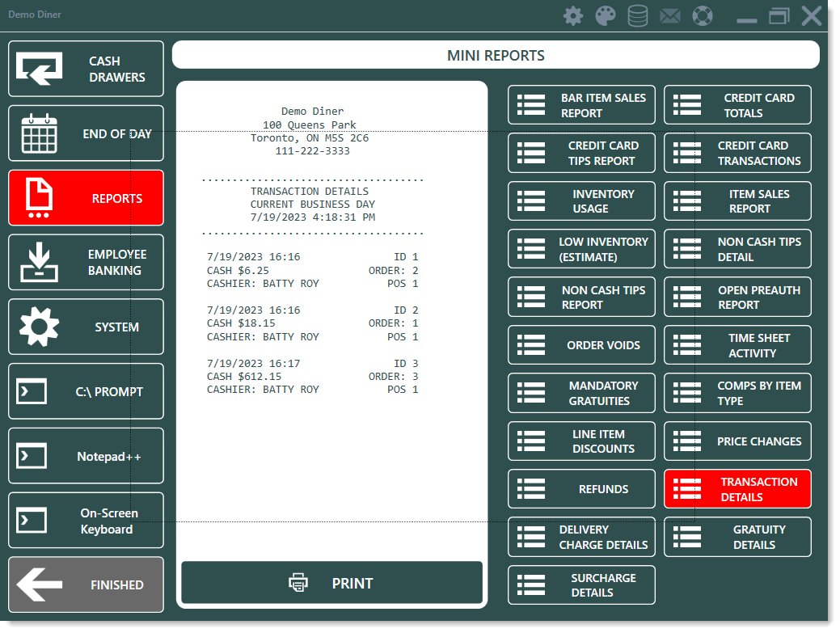840x633 pixels.
Task: Click the settings gear icon in title bar
Action: point(573,16)
